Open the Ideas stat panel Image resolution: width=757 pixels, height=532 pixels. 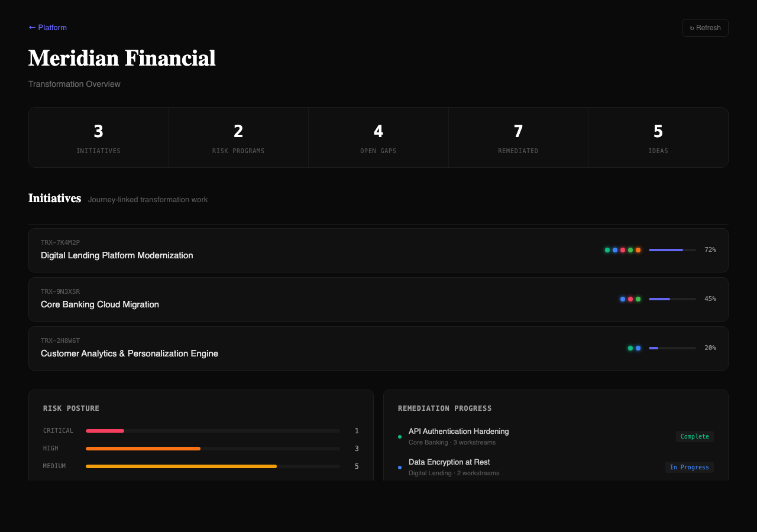(658, 137)
